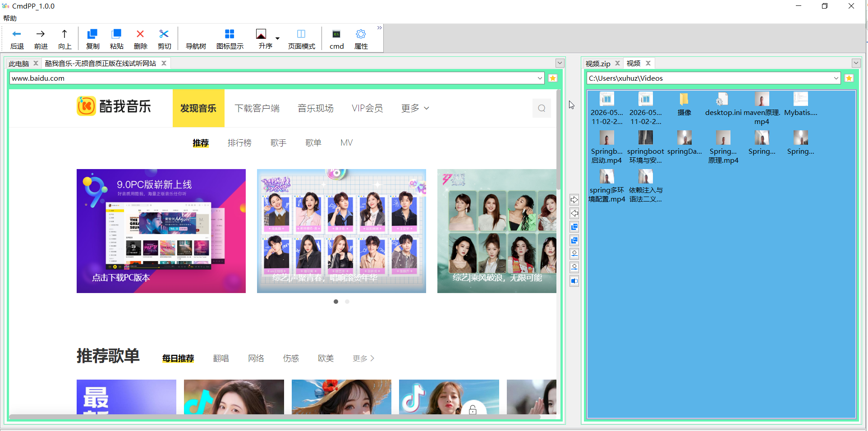Select the 翻唱 playlist category

point(221,358)
